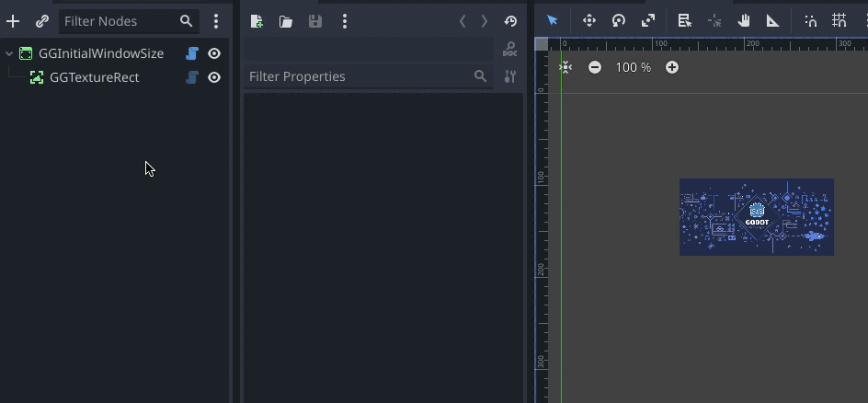The height and width of the screenshot is (403, 868).
Task: Open the script attached to GGInitialWindowSize
Action: (192, 53)
